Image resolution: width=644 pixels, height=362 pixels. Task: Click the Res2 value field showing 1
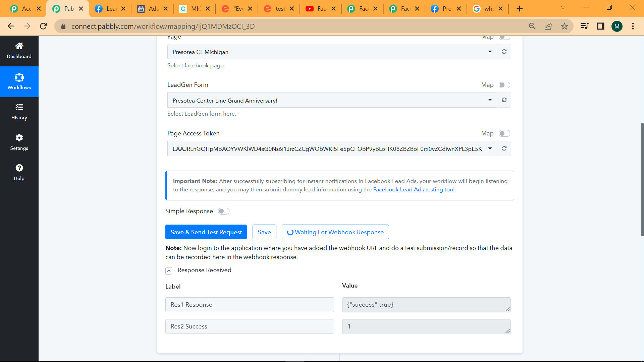click(x=426, y=326)
